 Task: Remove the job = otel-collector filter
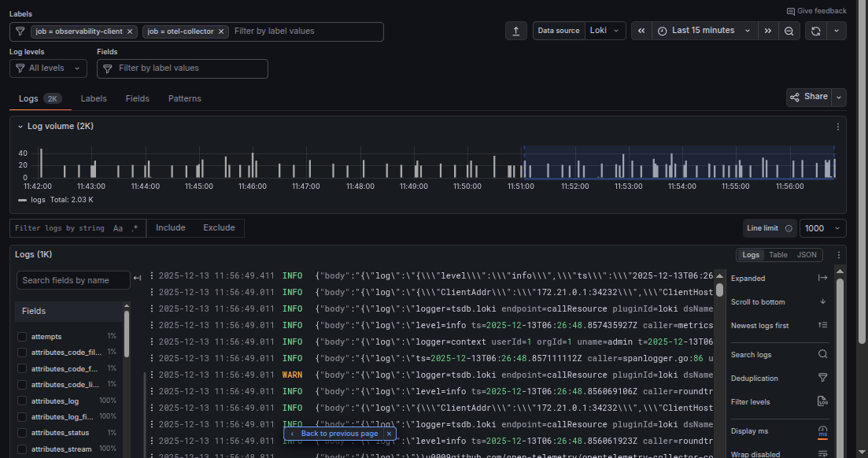pos(221,31)
